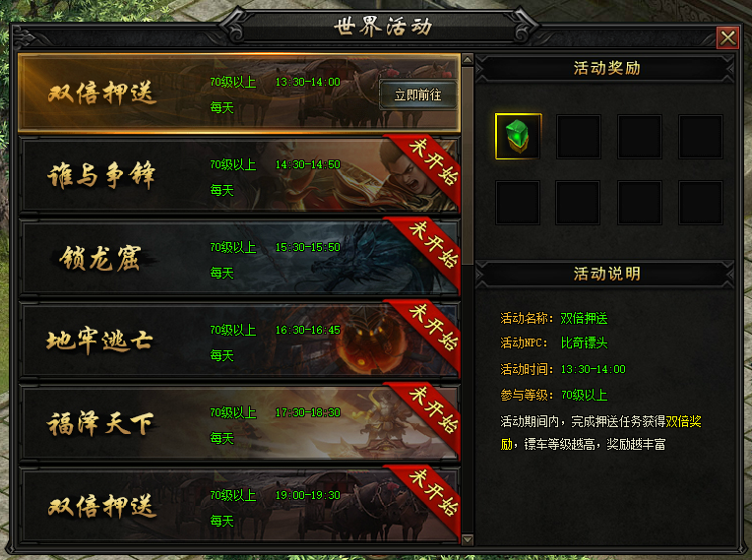The width and height of the screenshot is (752, 560).
Task: Click the fourth empty top-row reward slot
Action: 701,137
